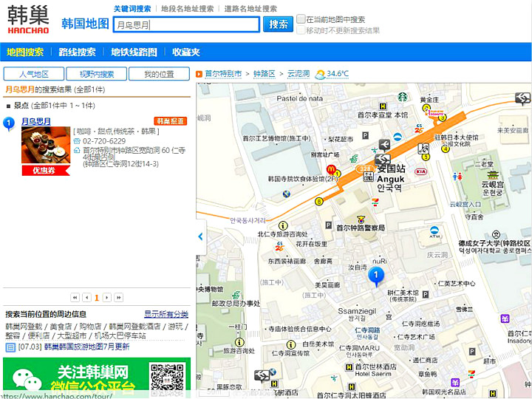
Task: Click the school icon at 德成女子大学
Action: (497, 234)
